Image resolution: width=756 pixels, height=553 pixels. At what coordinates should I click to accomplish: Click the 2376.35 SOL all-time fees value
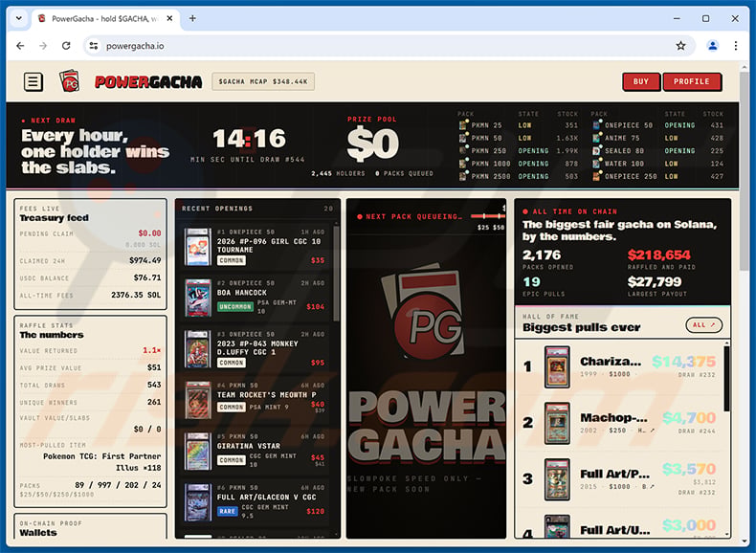point(136,295)
